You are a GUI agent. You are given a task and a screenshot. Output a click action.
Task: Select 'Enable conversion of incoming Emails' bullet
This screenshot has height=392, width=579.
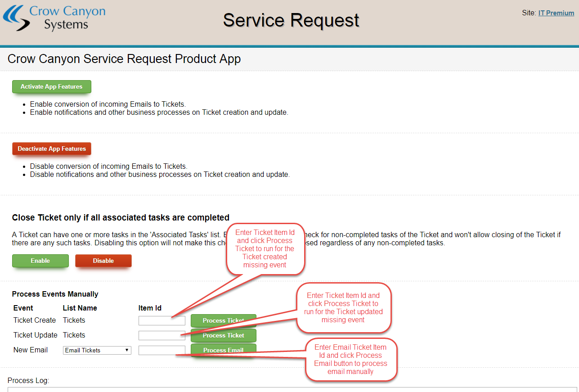click(x=108, y=104)
